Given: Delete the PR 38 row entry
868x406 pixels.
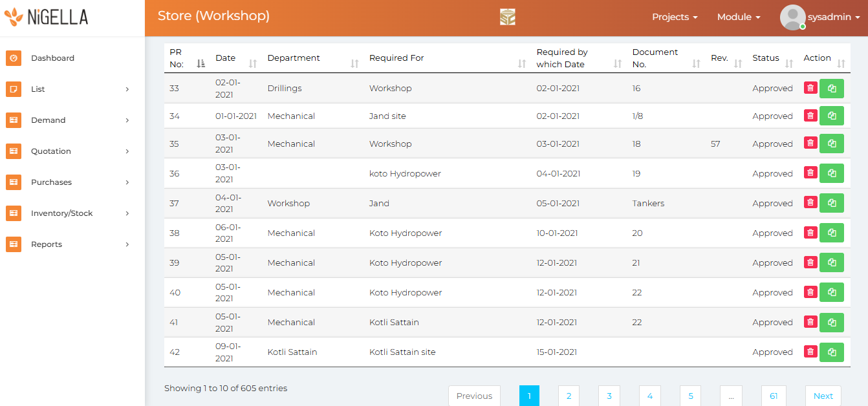Looking at the screenshot, I should [810, 233].
